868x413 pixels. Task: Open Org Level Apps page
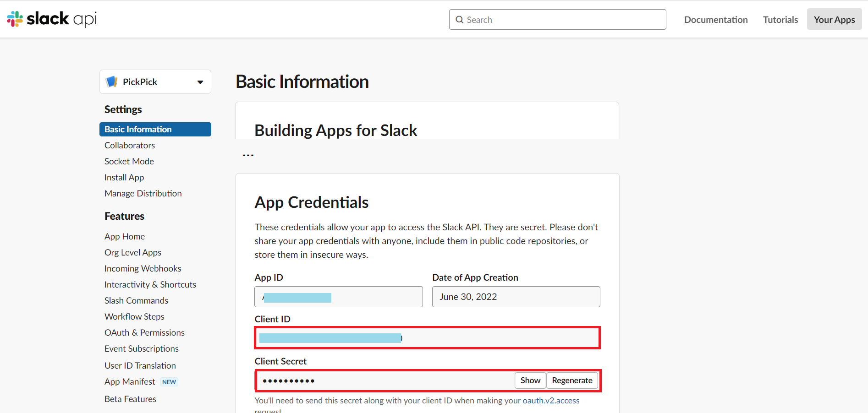[x=133, y=252]
